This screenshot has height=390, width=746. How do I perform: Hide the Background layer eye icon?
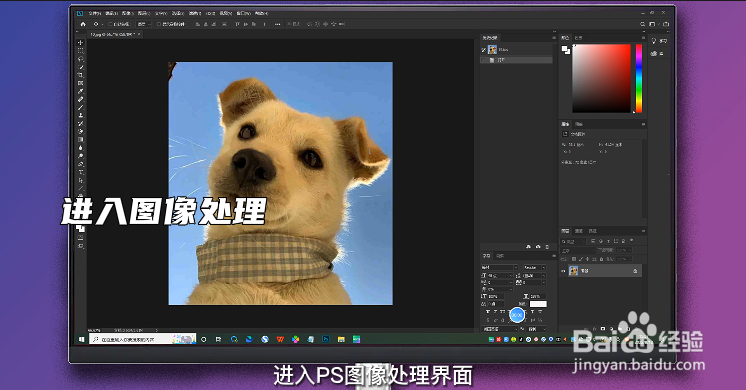[564, 271]
